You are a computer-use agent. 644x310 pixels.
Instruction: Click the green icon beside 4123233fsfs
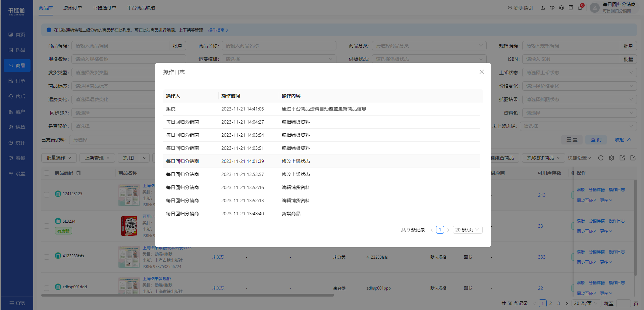pyautogui.click(x=58, y=256)
